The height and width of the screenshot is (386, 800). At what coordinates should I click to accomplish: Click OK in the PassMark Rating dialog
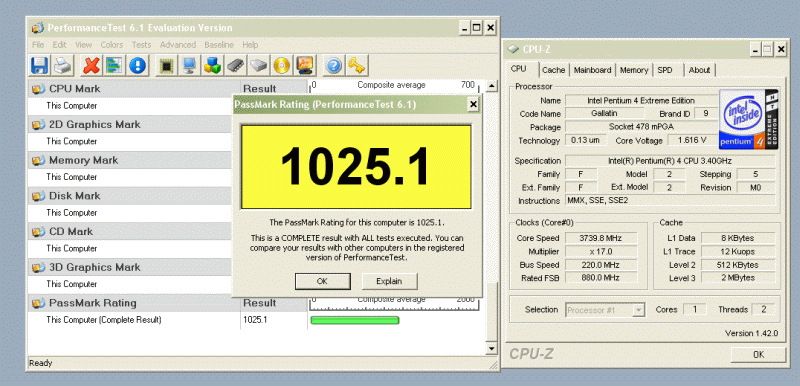click(322, 281)
